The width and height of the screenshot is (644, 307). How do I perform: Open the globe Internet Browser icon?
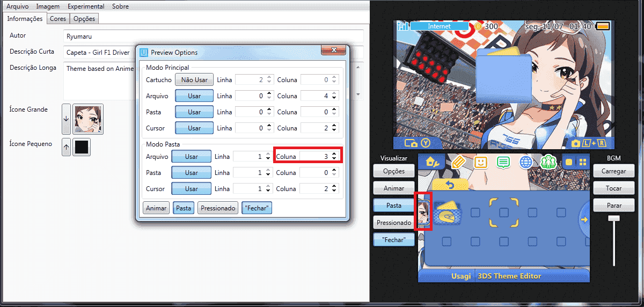526,162
